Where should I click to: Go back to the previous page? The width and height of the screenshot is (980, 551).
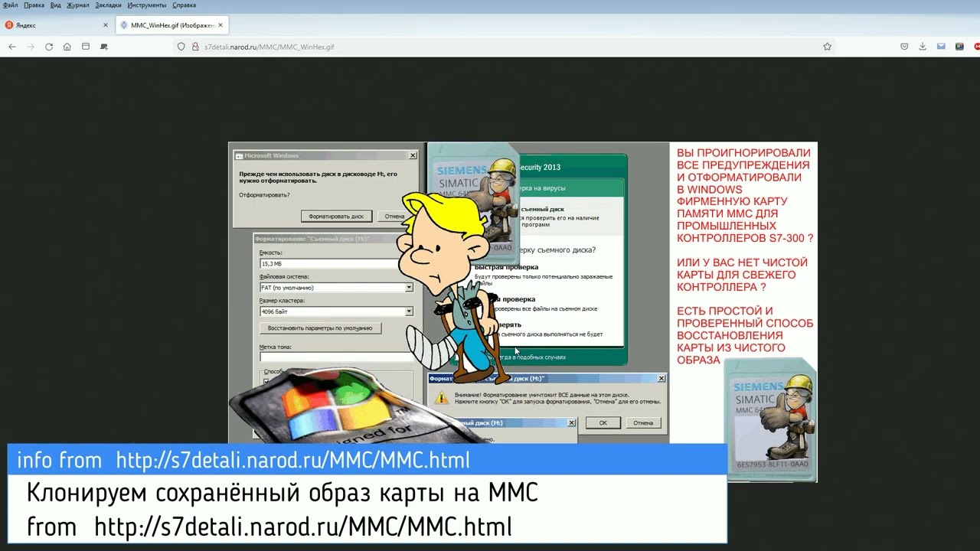click(x=11, y=47)
